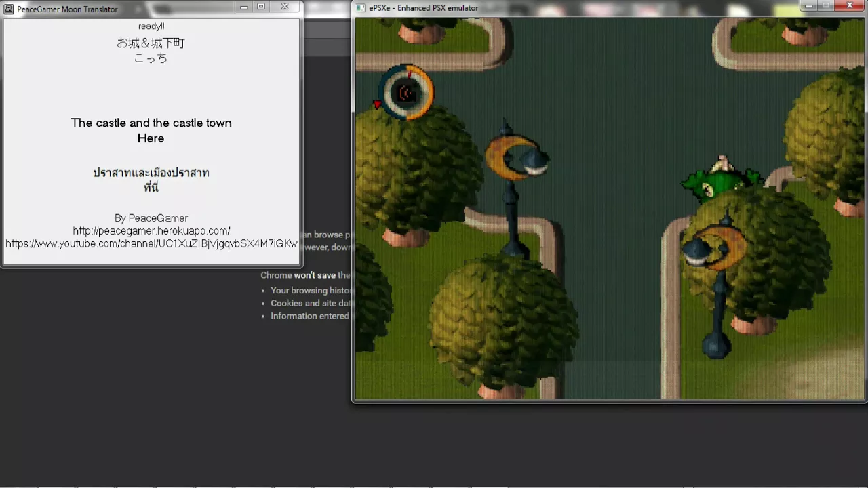This screenshot has height=488, width=868.
Task: Click the Thai translation 'ปราสาทและเมืองปราสาท'
Action: click(151, 172)
